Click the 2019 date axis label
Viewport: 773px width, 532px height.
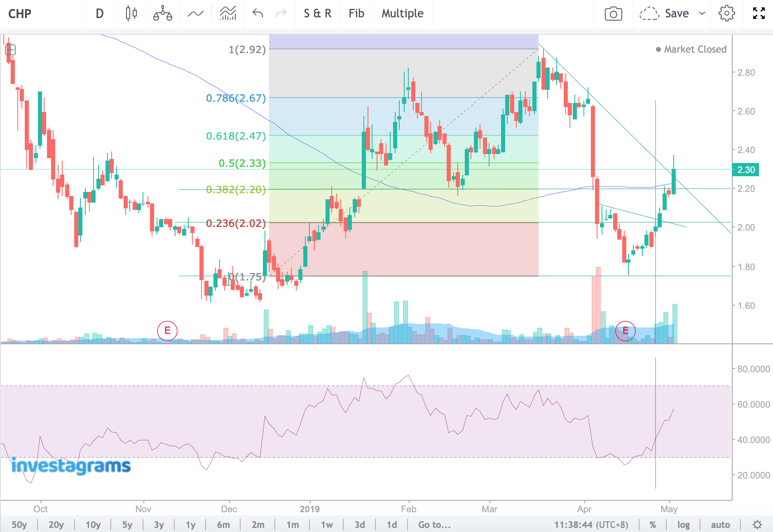(309, 509)
